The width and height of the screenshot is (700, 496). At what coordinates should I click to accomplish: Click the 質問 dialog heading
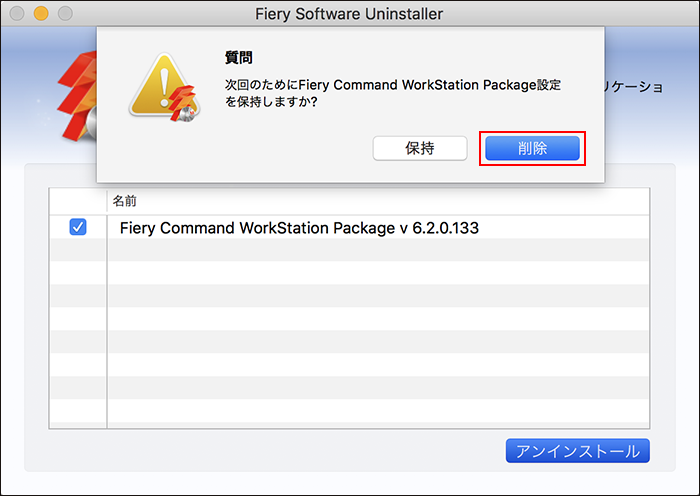point(239,58)
